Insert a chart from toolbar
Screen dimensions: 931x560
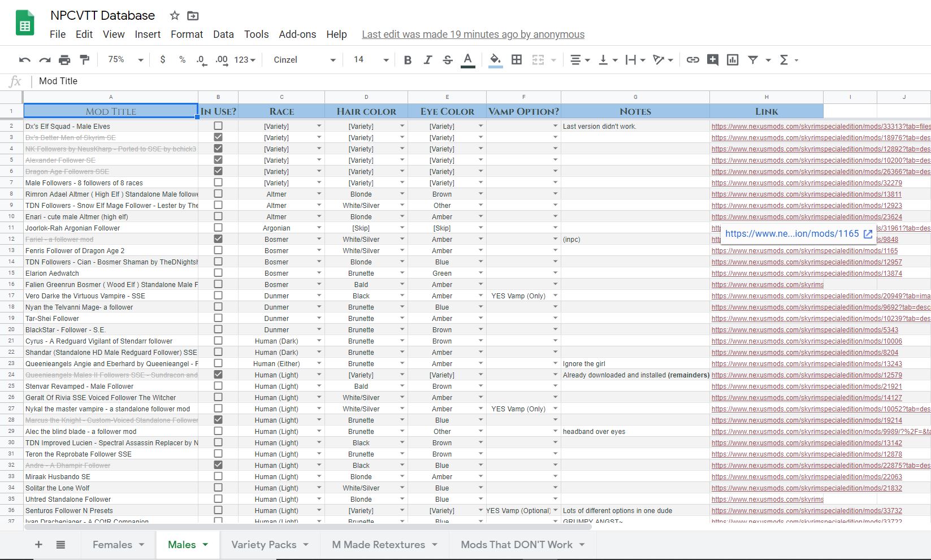coord(733,60)
